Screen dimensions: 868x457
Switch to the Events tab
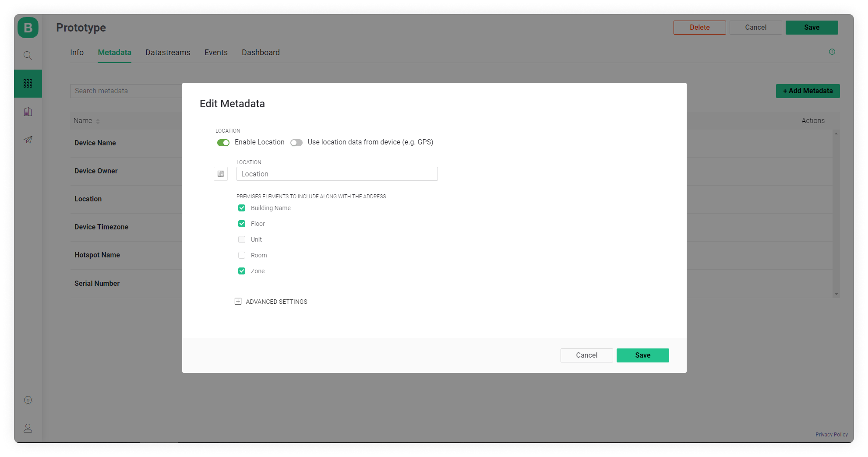(216, 53)
